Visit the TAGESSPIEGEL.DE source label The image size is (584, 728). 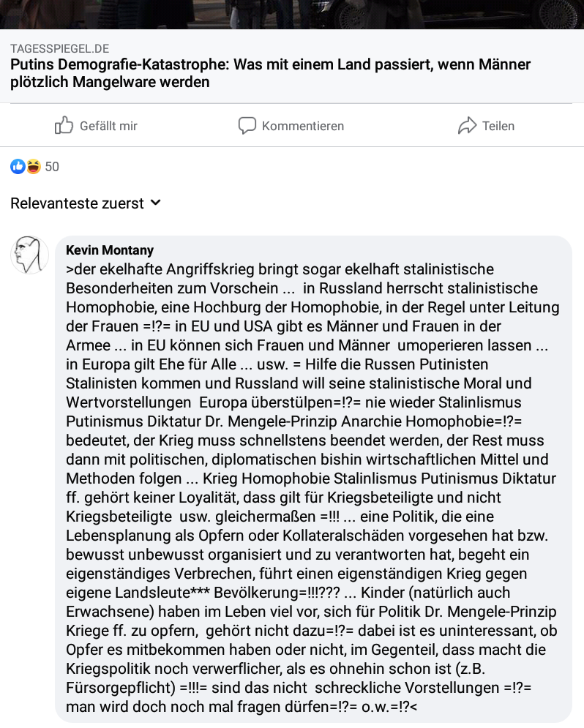click(x=60, y=48)
